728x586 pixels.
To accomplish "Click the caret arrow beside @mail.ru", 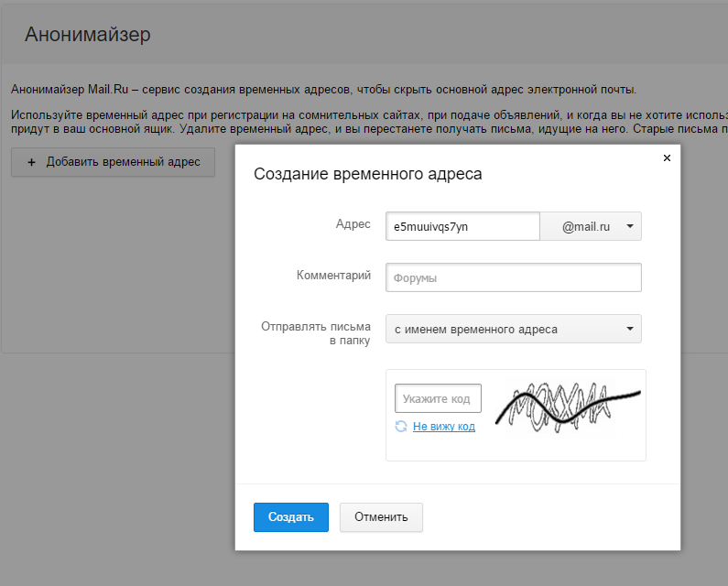I will coord(630,226).
